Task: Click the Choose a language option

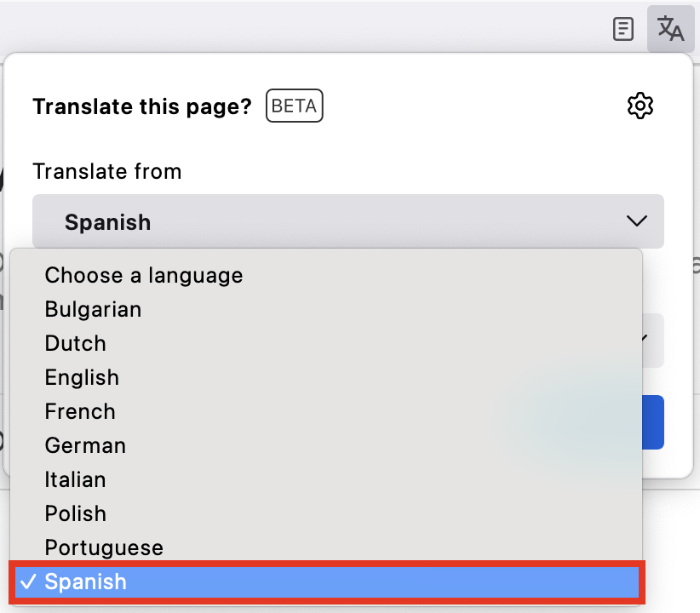Action: click(143, 275)
